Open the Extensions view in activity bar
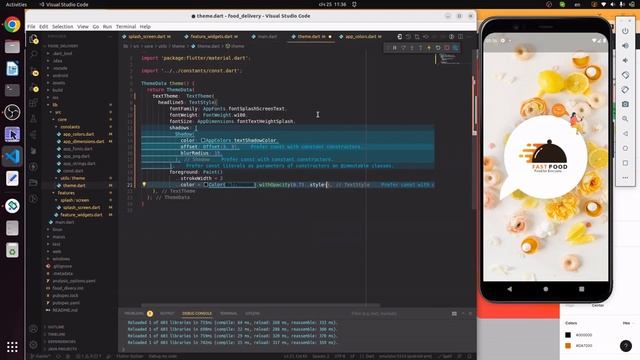This screenshot has height=360, width=640. point(34,103)
